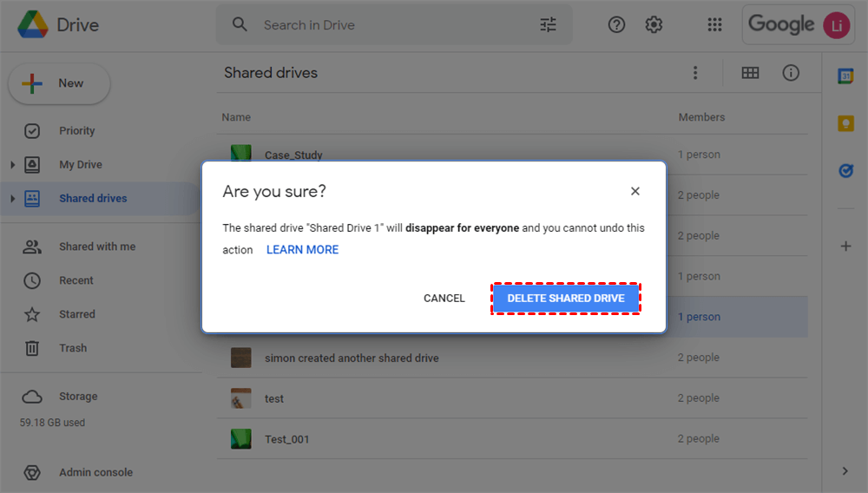Image resolution: width=868 pixels, height=493 pixels.
Task: Confirm DELETE SHARED DRIVE
Action: 566,299
